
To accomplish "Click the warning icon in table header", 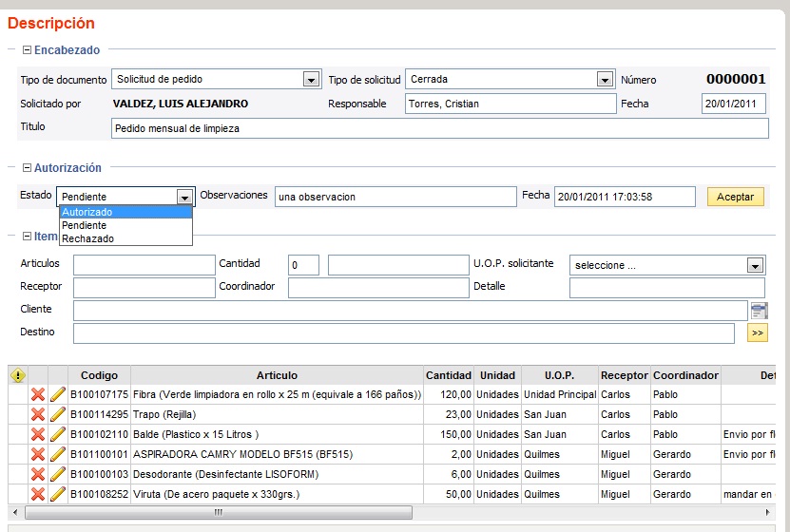I will (x=17, y=375).
